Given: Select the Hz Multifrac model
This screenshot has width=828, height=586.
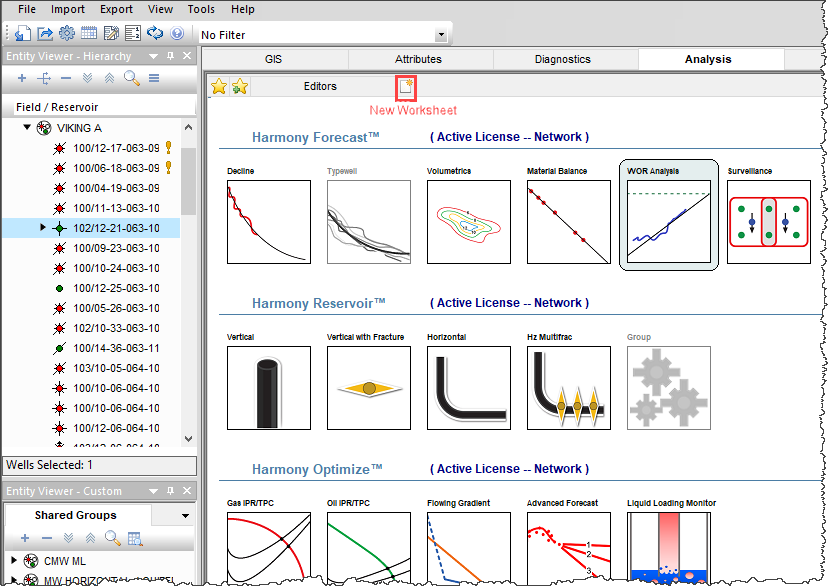Looking at the screenshot, I should [x=569, y=387].
